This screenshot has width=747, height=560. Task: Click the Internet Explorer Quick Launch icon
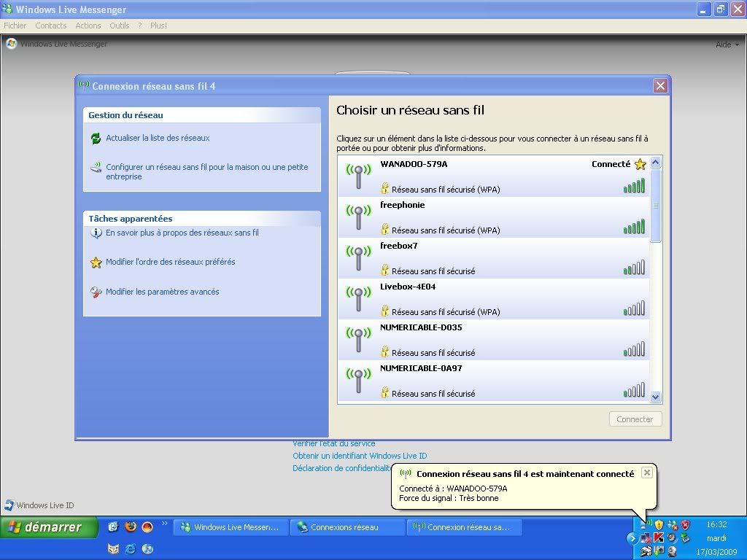point(131,548)
